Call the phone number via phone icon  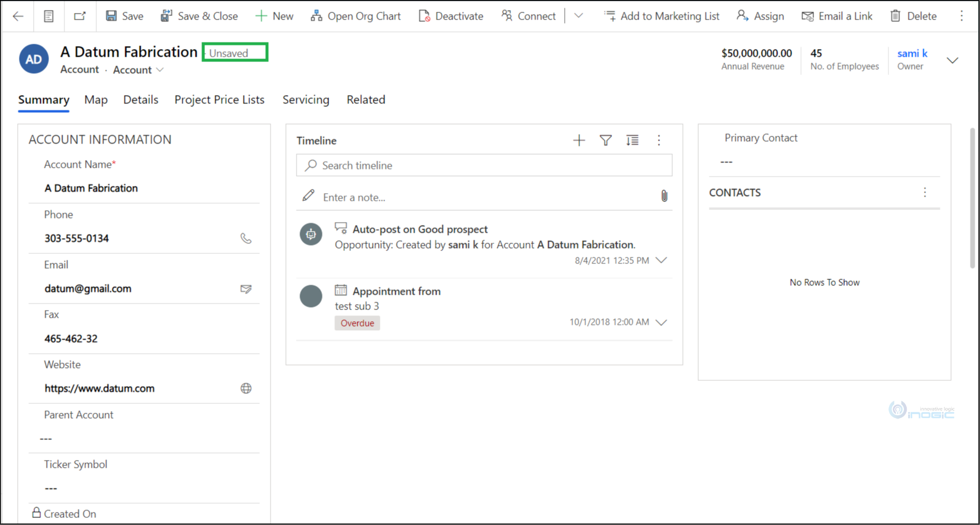pos(246,239)
